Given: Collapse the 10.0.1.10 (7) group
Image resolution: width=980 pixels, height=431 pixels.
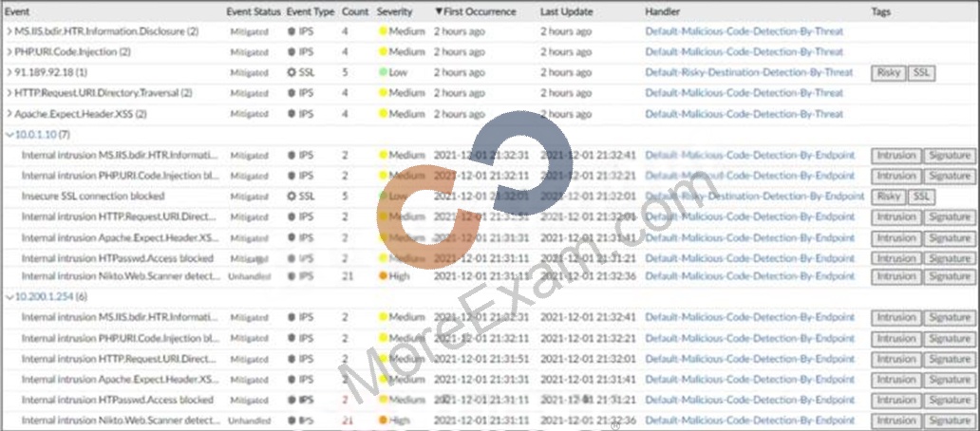Looking at the screenshot, I should [9, 134].
